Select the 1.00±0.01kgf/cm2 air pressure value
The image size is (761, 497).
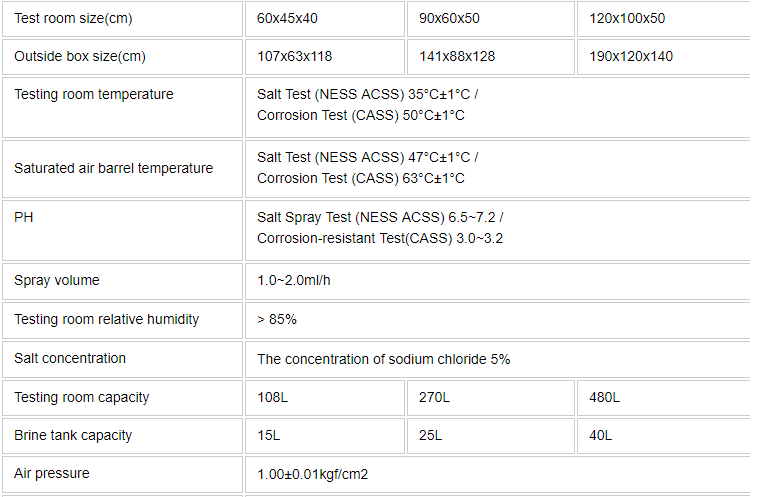[313, 474]
